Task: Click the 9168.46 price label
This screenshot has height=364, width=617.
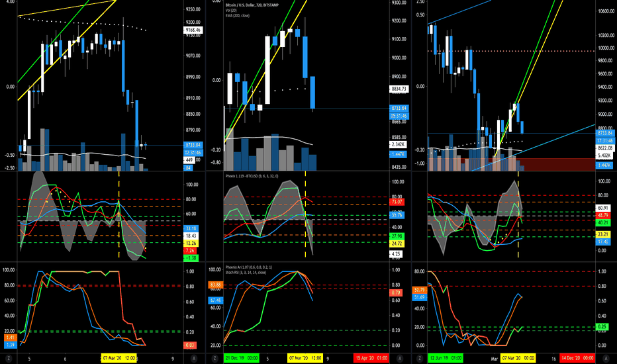Action: [x=193, y=30]
